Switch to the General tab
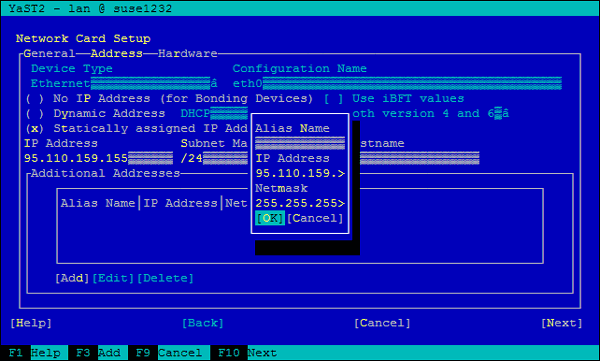600x361 pixels. [49, 53]
